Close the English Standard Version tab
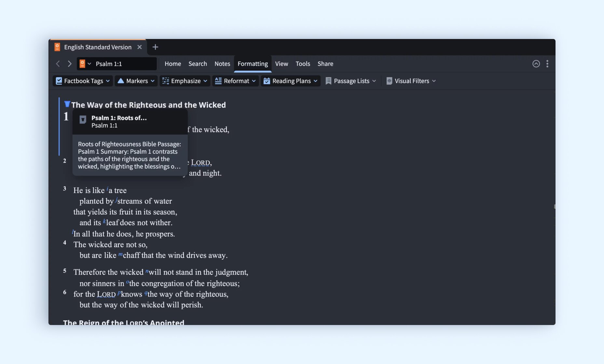Viewport: 604px width, 364px height. click(140, 47)
